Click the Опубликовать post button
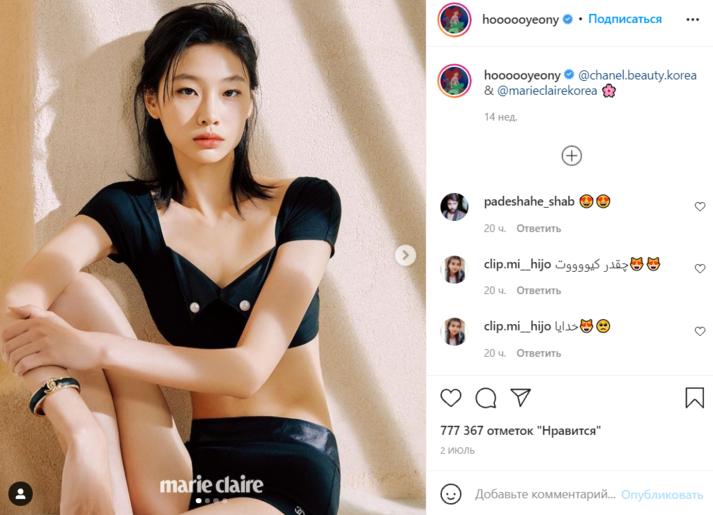The height and width of the screenshot is (515, 713). click(662, 495)
